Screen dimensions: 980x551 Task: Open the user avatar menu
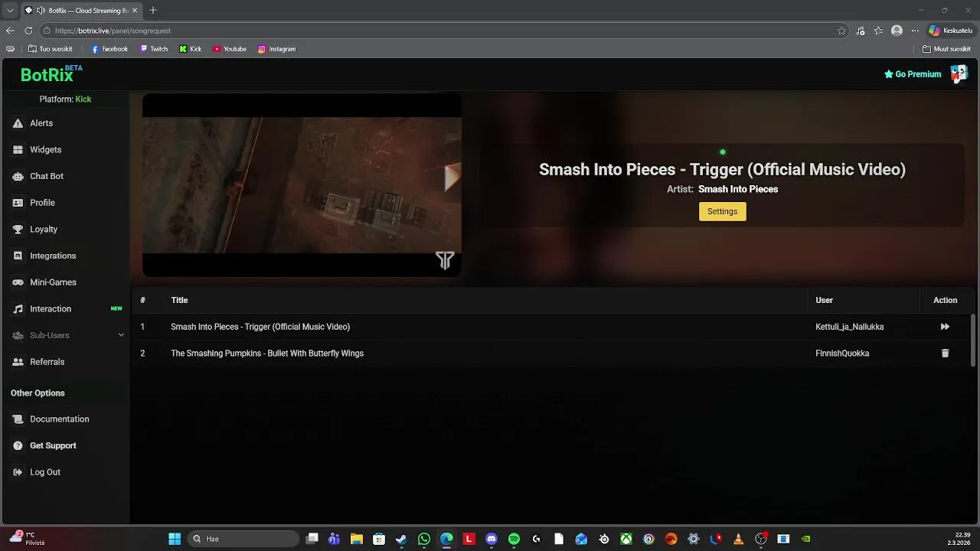pos(959,73)
